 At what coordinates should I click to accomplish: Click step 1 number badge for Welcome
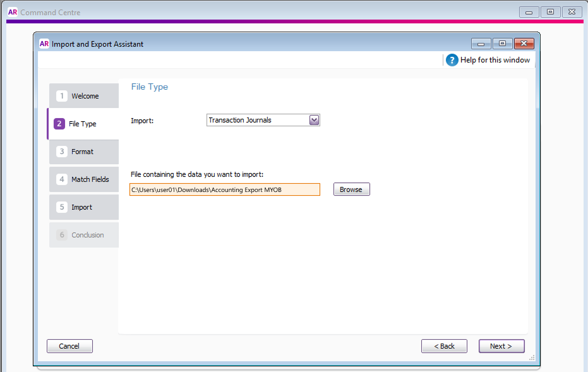pyautogui.click(x=62, y=96)
